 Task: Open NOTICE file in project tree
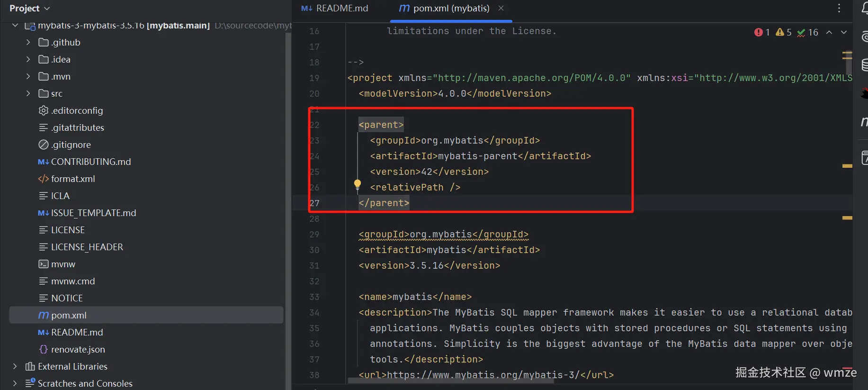click(x=67, y=298)
